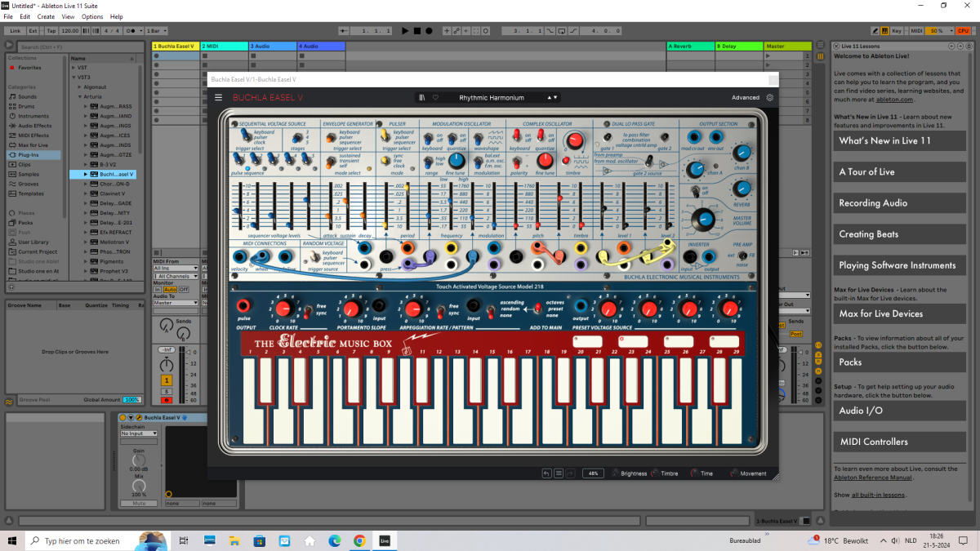Open A Tour of Live lesson
Screen dimensions: 980x551
tap(898, 171)
